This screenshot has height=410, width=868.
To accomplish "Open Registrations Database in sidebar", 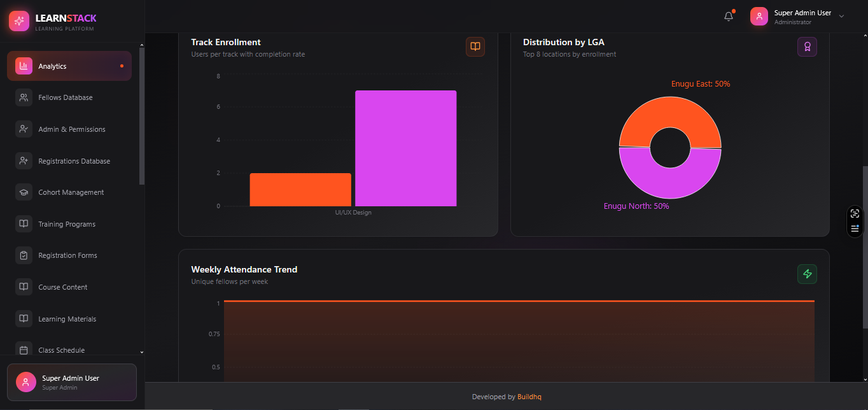I will [x=74, y=161].
